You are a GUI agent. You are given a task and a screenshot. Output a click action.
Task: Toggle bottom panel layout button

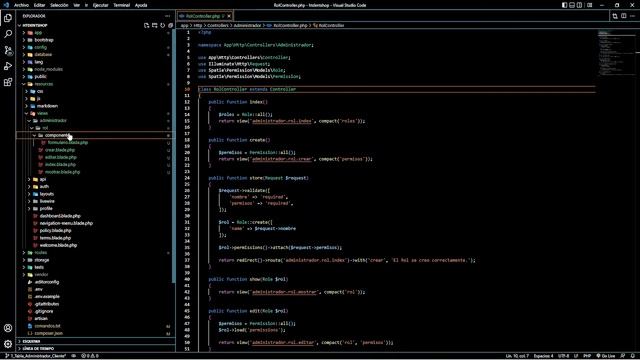tap(572, 5)
